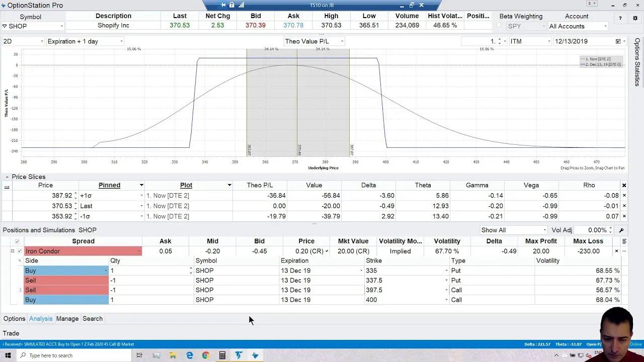Click the ellipsis icon in Price Slices header
This screenshot has height=362, width=644.
click(x=7, y=186)
